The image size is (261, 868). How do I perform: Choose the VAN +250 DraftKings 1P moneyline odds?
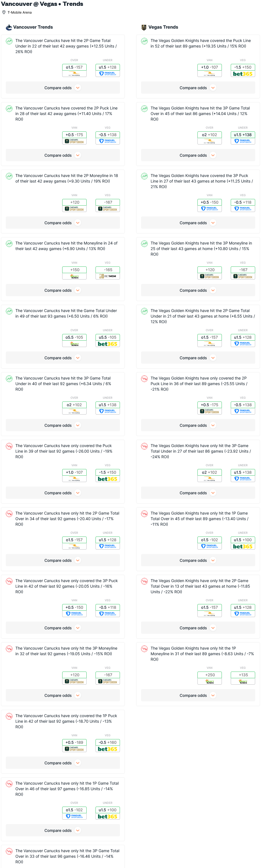click(x=209, y=678)
